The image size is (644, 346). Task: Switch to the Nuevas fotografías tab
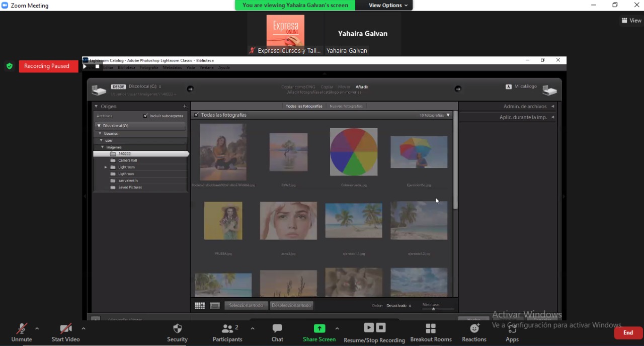click(346, 106)
